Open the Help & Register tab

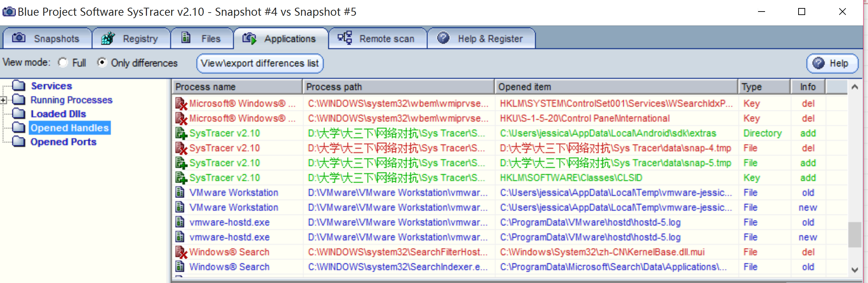481,38
